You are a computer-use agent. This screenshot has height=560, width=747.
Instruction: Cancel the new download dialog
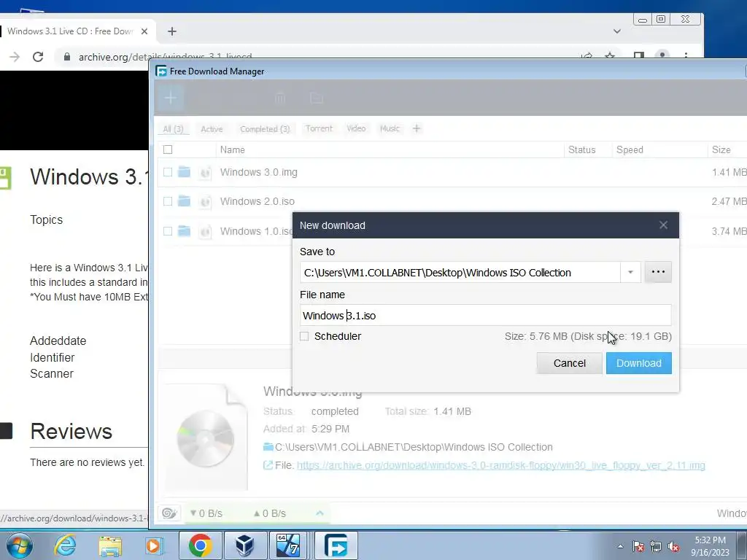click(x=569, y=363)
